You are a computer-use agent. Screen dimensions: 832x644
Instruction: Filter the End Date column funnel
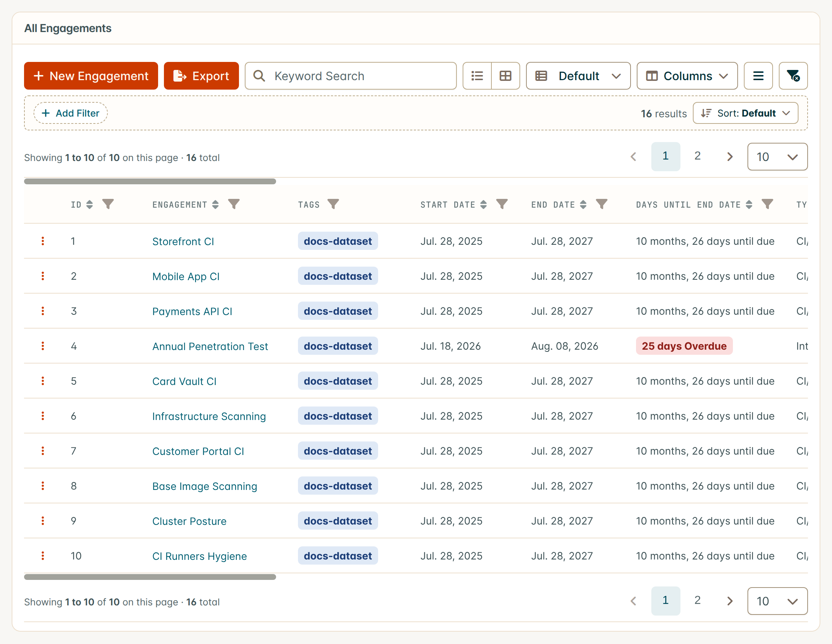click(601, 204)
